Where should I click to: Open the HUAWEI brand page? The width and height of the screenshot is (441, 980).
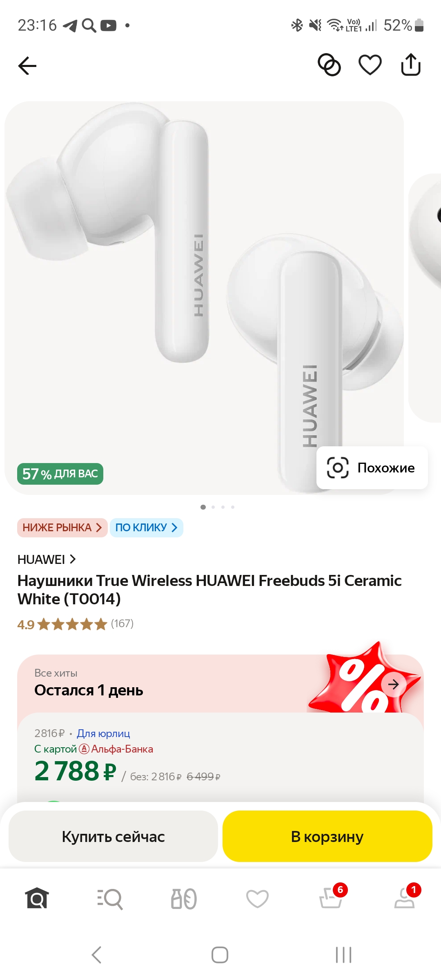(47, 559)
